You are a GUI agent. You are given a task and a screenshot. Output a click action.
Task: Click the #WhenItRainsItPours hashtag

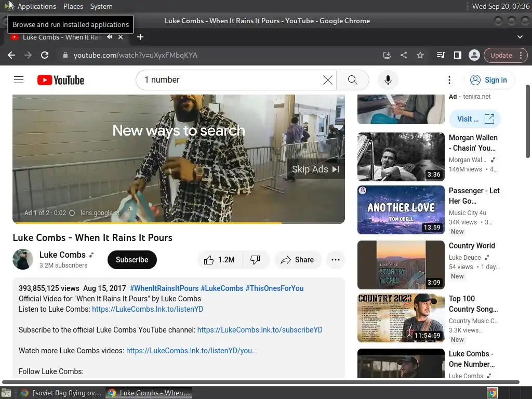click(x=164, y=288)
